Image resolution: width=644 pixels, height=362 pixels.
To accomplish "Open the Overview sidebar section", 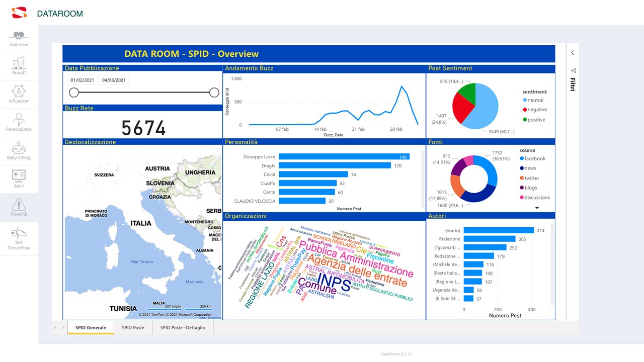I will click(x=19, y=38).
